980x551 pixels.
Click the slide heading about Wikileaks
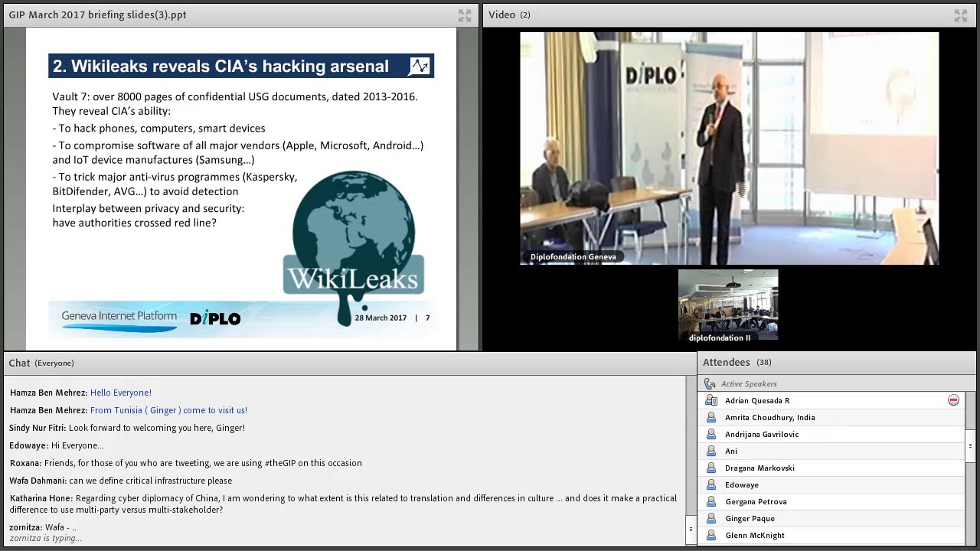tap(220, 67)
